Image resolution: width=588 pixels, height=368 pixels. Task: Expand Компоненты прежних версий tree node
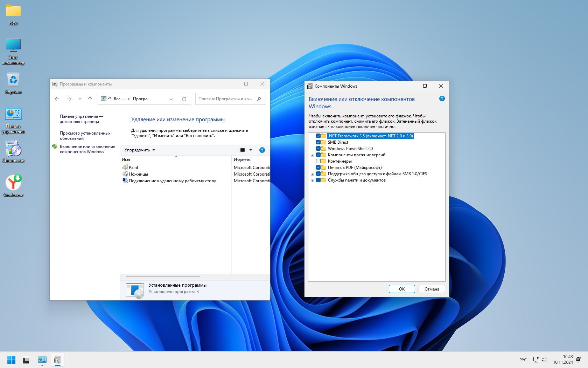click(312, 155)
